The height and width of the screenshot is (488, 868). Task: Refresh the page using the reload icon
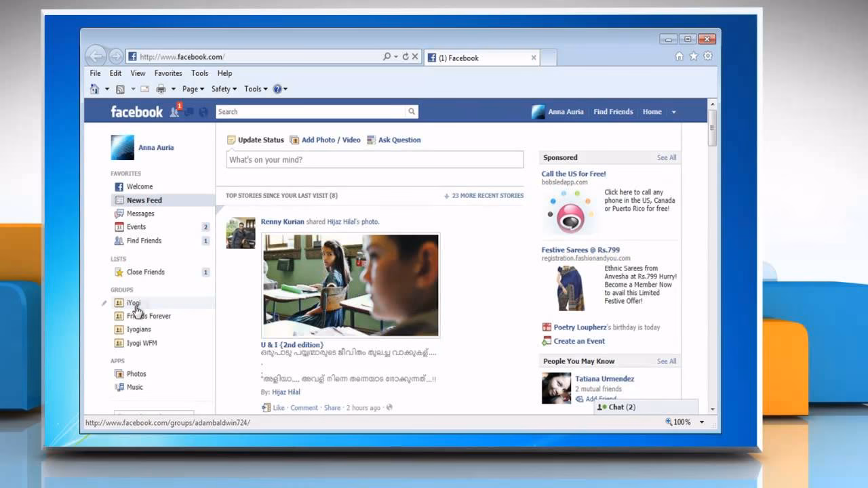click(x=406, y=57)
